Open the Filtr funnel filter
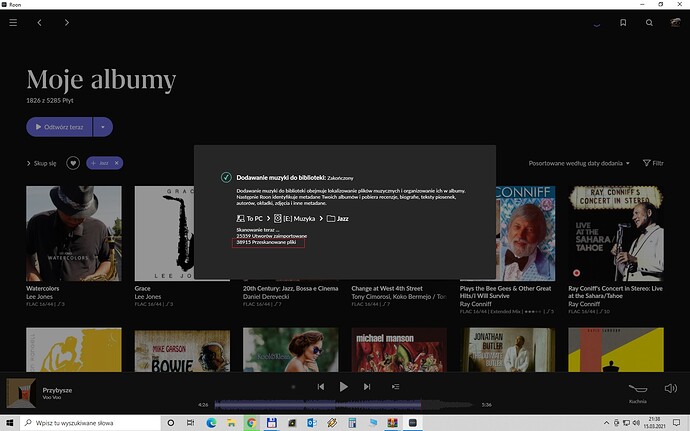The width and height of the screenshot is (690, 431). point(653,163)
